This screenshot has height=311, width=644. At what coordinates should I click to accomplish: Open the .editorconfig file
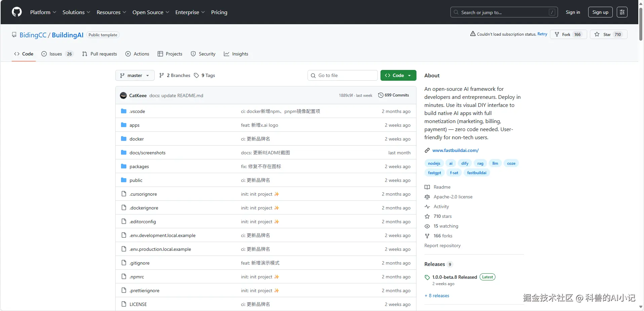[143, 222]
